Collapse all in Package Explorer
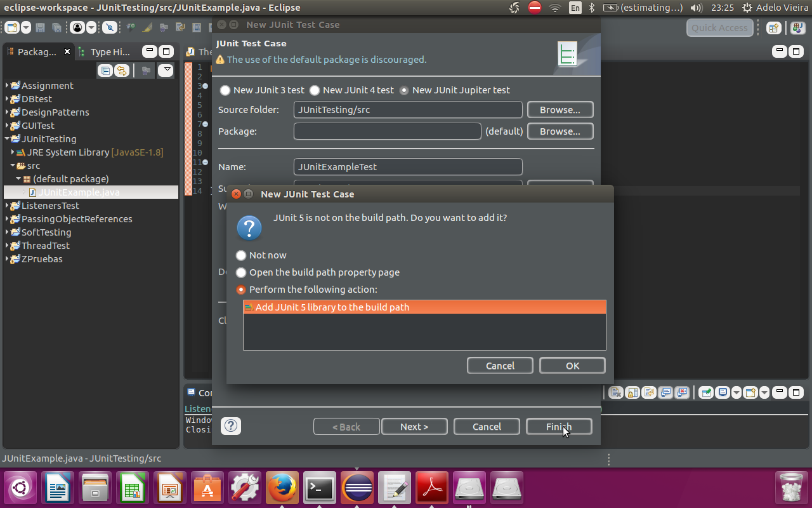The height and width of the screenshot is (508, 812). tap(105, 70)
